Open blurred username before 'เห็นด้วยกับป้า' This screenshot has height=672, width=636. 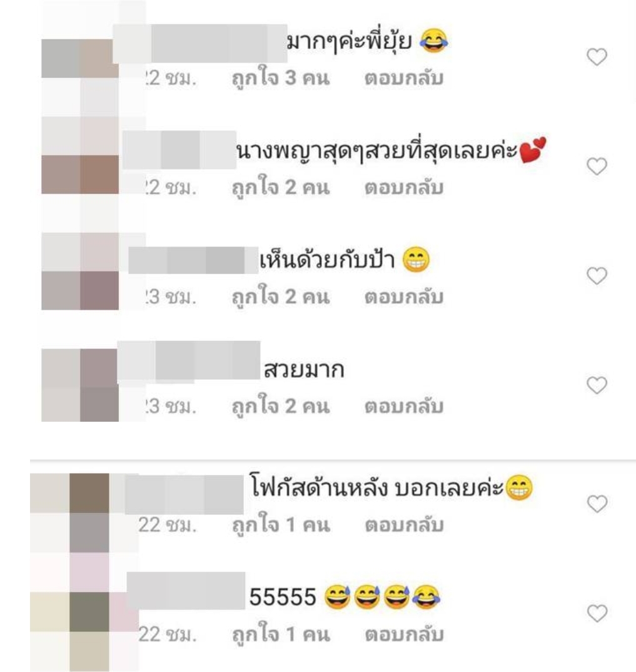[193, 260]
